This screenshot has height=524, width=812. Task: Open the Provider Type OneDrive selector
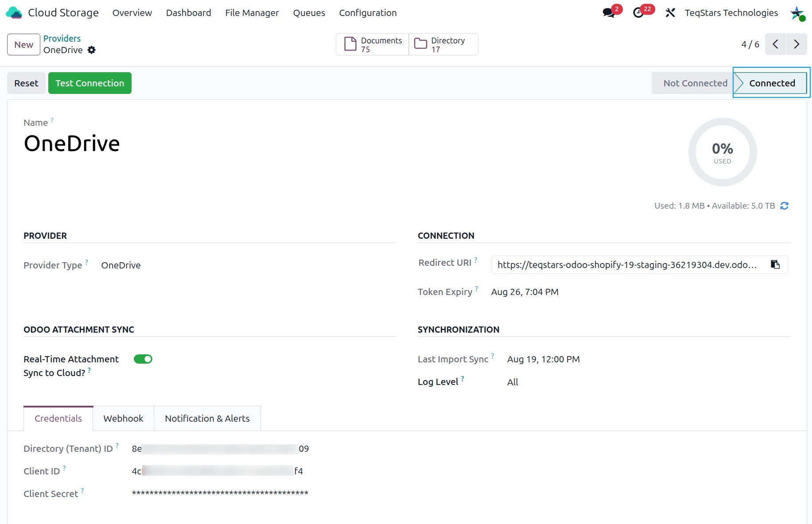(x=121, y=265)
